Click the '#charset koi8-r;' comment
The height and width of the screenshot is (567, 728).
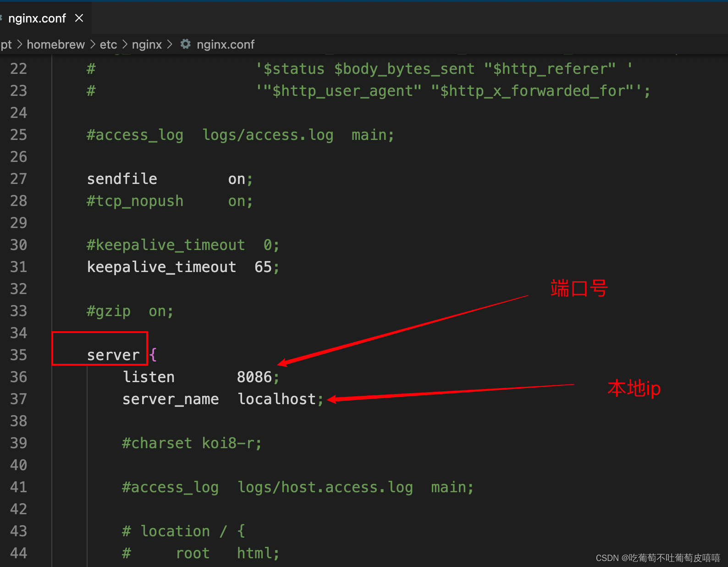pyautogui.click(x=192, y=443)
